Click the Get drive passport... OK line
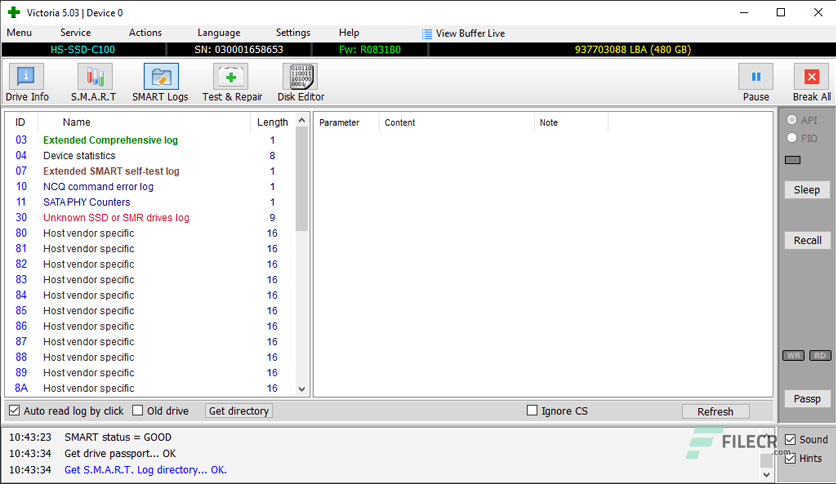 (120, 454)
